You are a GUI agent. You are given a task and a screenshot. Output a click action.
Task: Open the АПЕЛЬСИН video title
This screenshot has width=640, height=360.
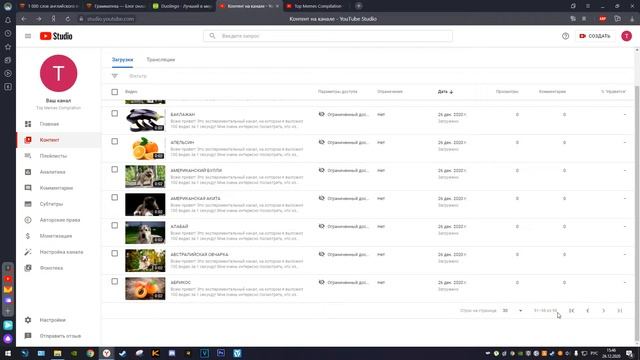pos(182,142)
